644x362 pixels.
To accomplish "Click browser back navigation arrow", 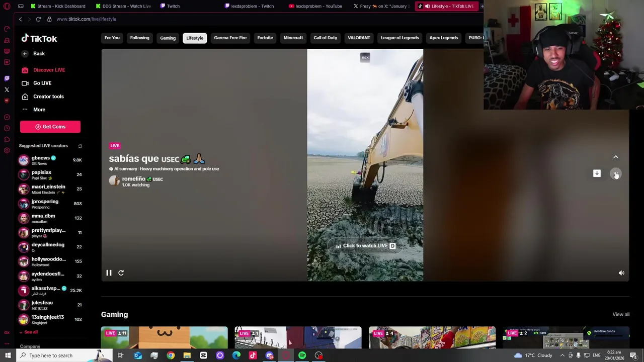I will point(20,19).
